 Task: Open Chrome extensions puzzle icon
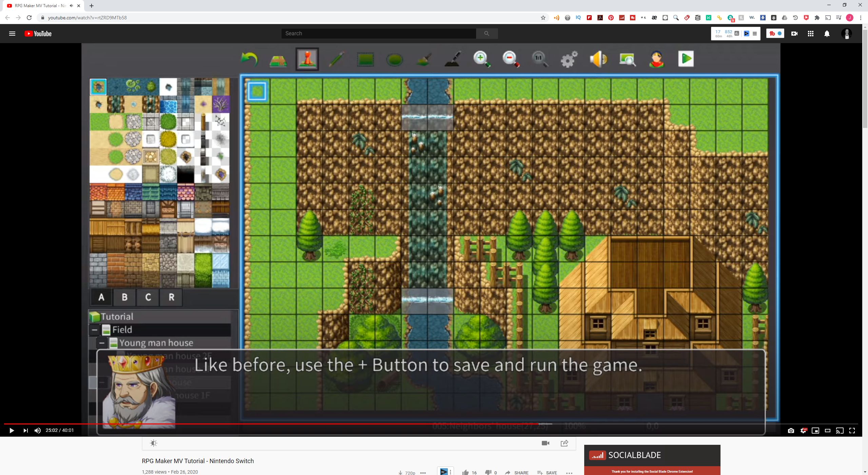(817, 18)
